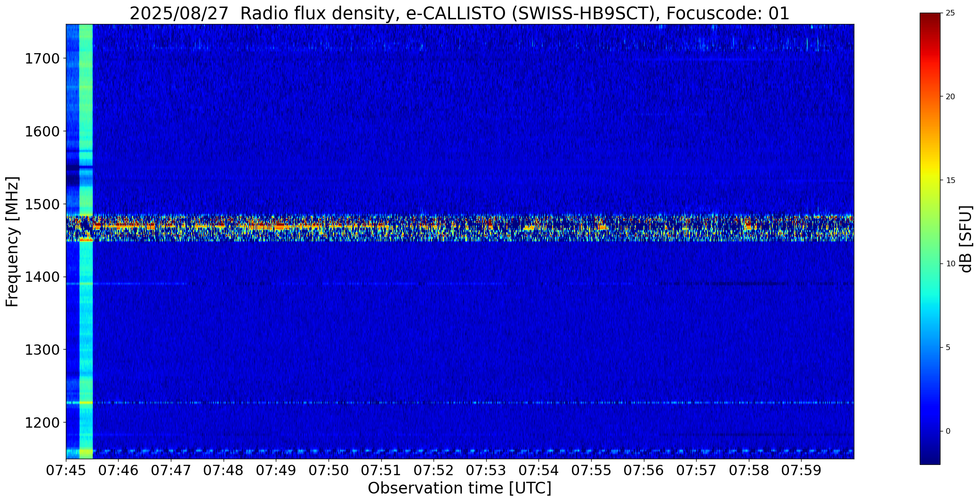Click the 07:45 time tick label
980x502 pixels.
(x=66, y=470)
